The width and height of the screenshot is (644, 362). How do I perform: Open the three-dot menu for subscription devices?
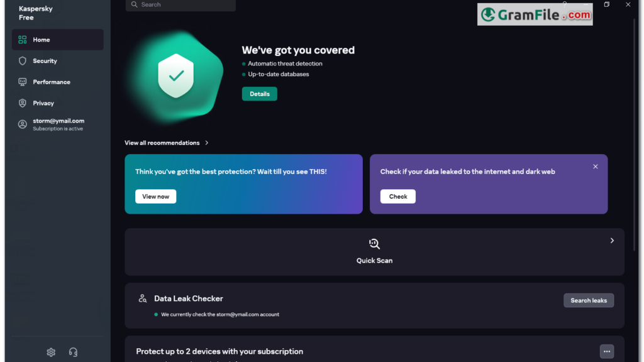607,351
